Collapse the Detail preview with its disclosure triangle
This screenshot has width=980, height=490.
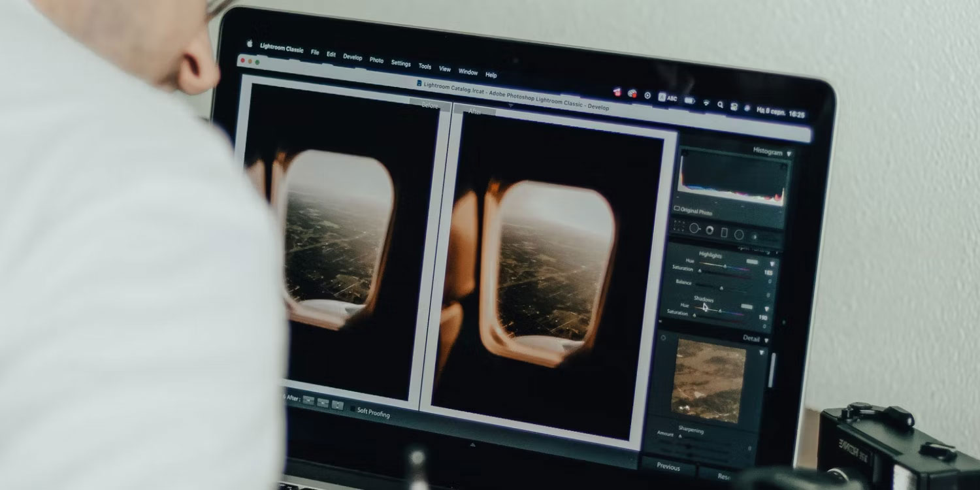pos(761,353)
